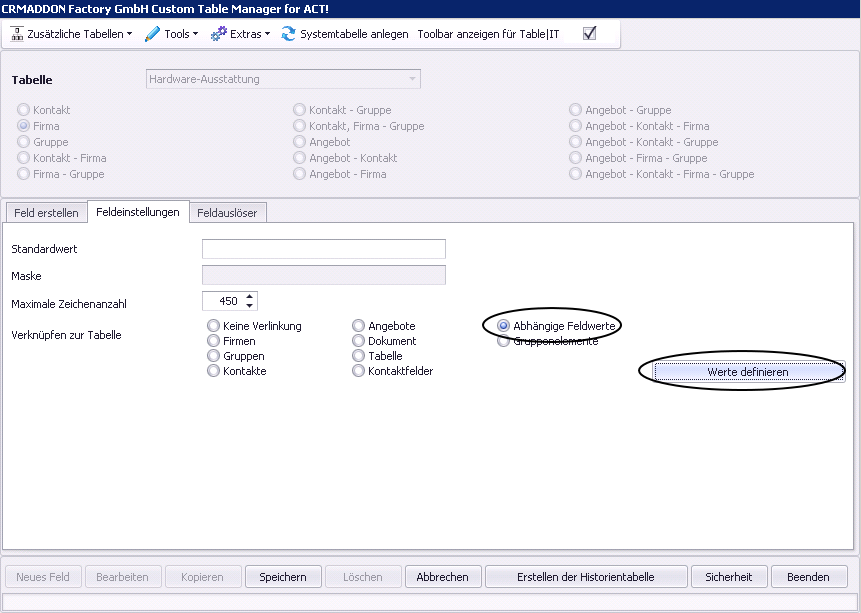Select Firmen as linked table
Image resolution: width=861 pixels, height=613 pixels.
tap(213, 341)
